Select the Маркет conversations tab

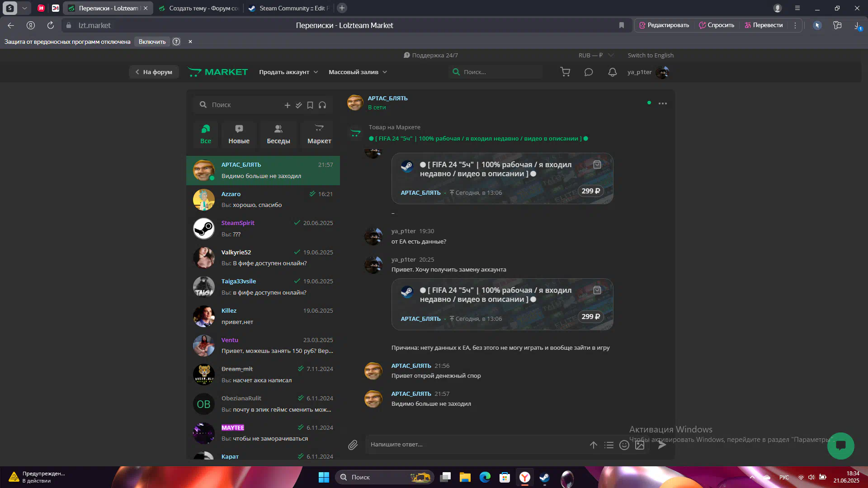click(319, 134)
